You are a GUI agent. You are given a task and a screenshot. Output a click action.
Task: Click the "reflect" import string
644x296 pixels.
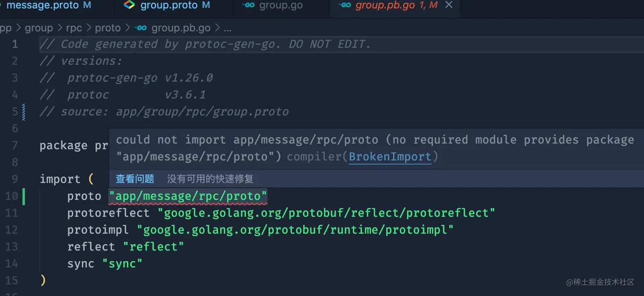coord(153,247)
